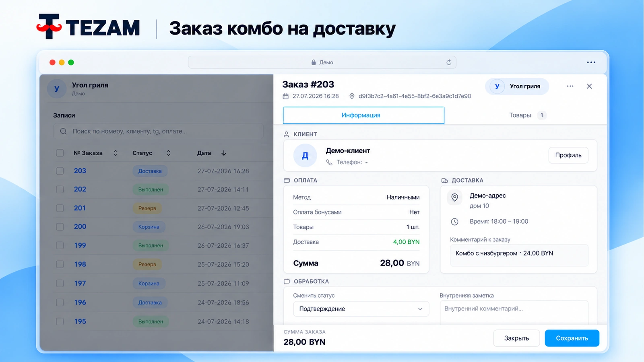Screen dimensions: 644x362
Task: Click the location pin next to order ID
Action: click(x=352, y=96)
